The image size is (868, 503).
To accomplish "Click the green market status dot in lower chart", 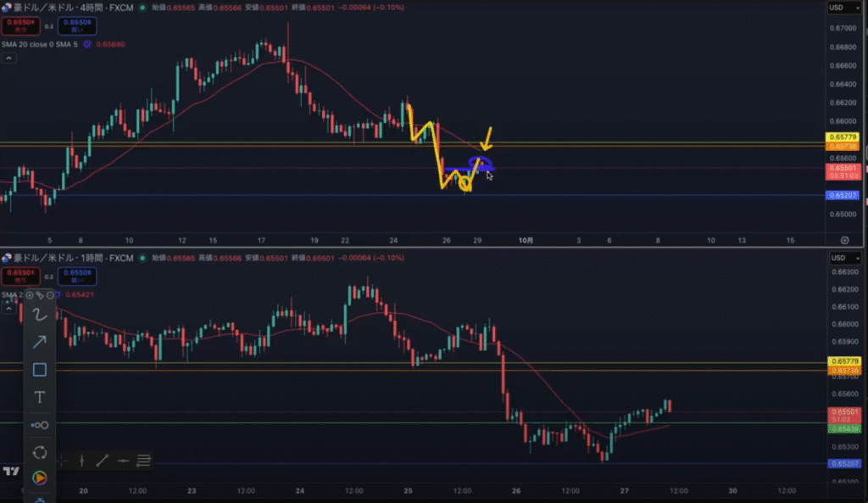I will pyautogui.click(x=142, y=258).
